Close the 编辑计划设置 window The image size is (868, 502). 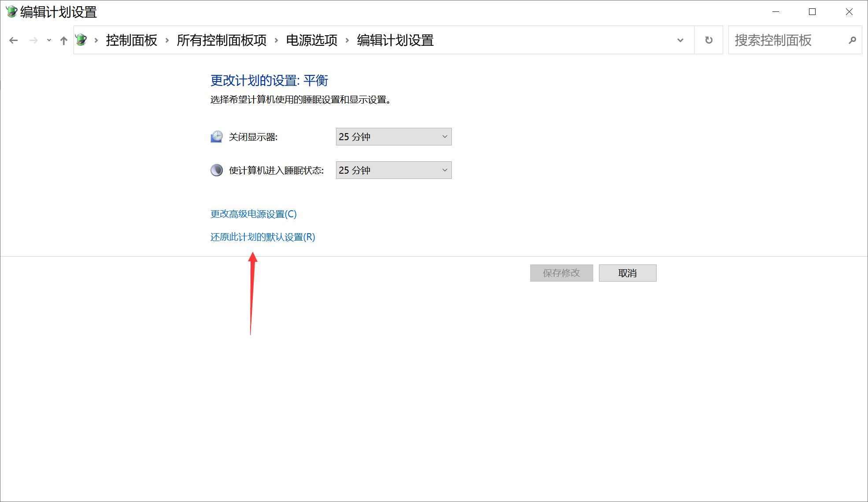[849, 12]
